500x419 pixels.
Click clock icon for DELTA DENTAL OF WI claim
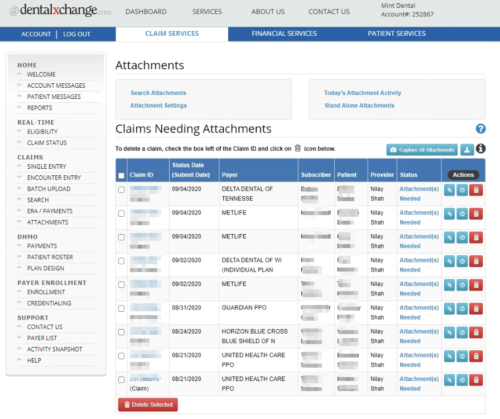pos(462,261)
